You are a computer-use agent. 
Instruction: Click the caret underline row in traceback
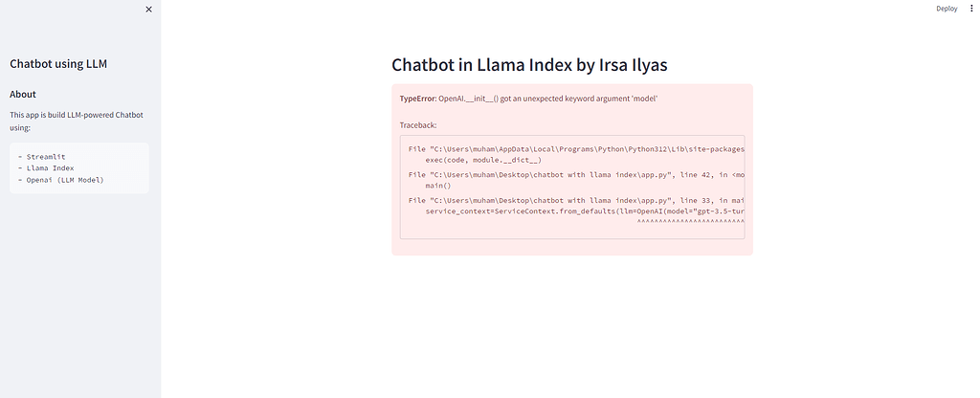point(691,221)
